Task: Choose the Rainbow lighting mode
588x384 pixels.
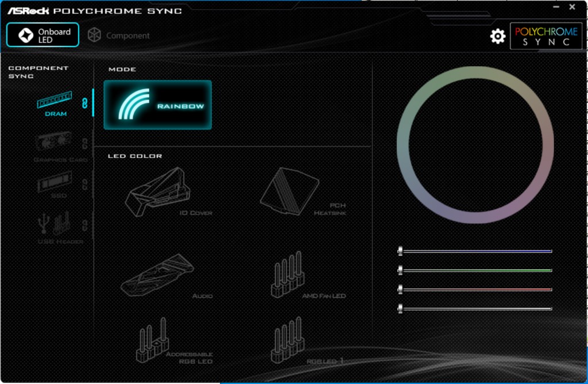Action: click(157, 105)
